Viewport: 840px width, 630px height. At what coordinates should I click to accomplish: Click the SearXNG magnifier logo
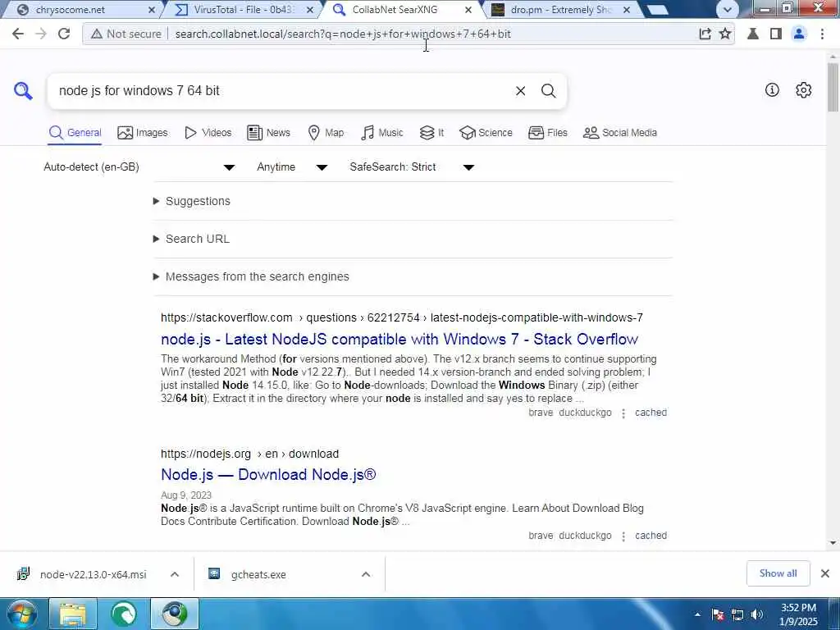pos(23,90)
